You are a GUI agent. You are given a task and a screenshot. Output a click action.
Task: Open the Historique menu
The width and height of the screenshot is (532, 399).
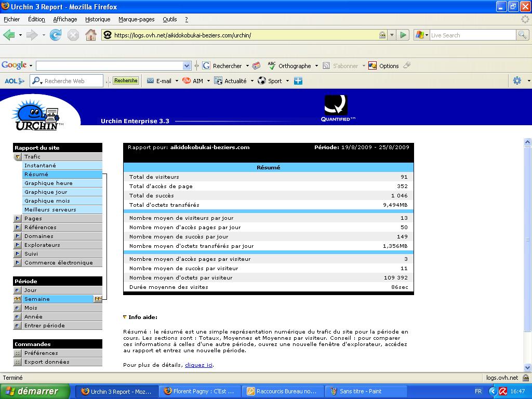[98, 19]
